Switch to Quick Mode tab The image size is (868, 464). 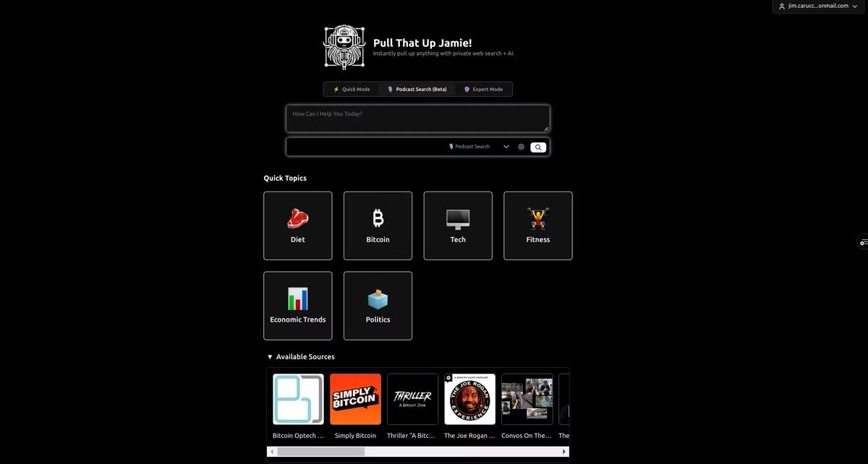click(x=352, y=90)
